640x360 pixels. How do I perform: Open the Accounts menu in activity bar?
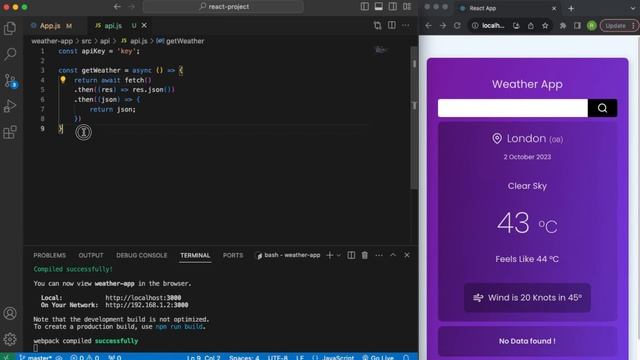pos(10,313)
